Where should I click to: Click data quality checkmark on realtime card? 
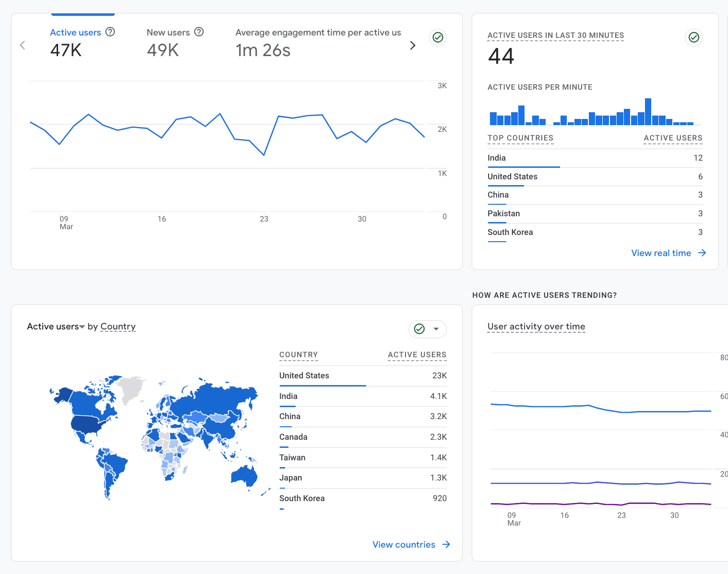(694, 37)
